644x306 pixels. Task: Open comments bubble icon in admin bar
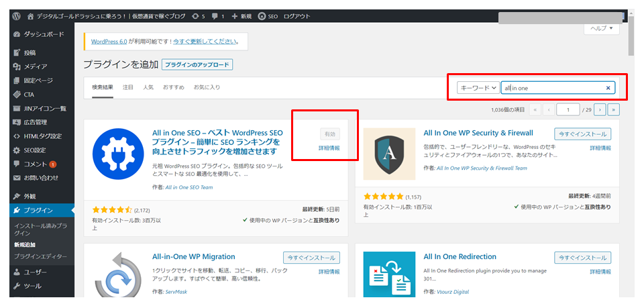[215, 16]
